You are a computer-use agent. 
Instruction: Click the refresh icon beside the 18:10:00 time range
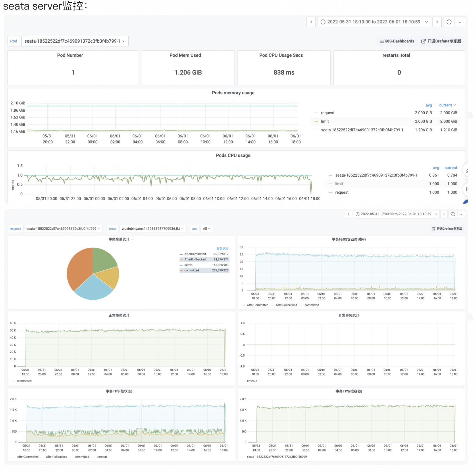coord(449,22)
